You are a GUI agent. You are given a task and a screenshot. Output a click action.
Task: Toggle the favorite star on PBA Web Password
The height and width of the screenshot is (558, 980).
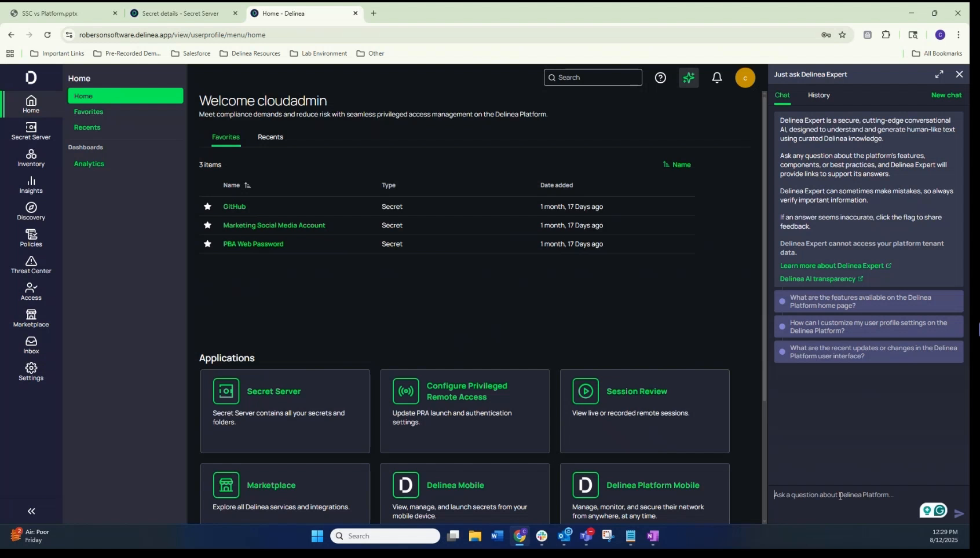point(207,244)
